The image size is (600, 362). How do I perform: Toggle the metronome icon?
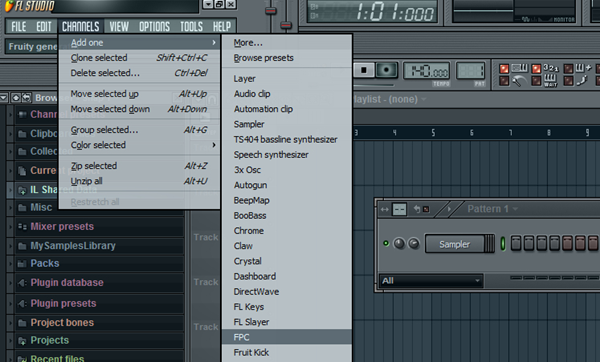(518, 81)
